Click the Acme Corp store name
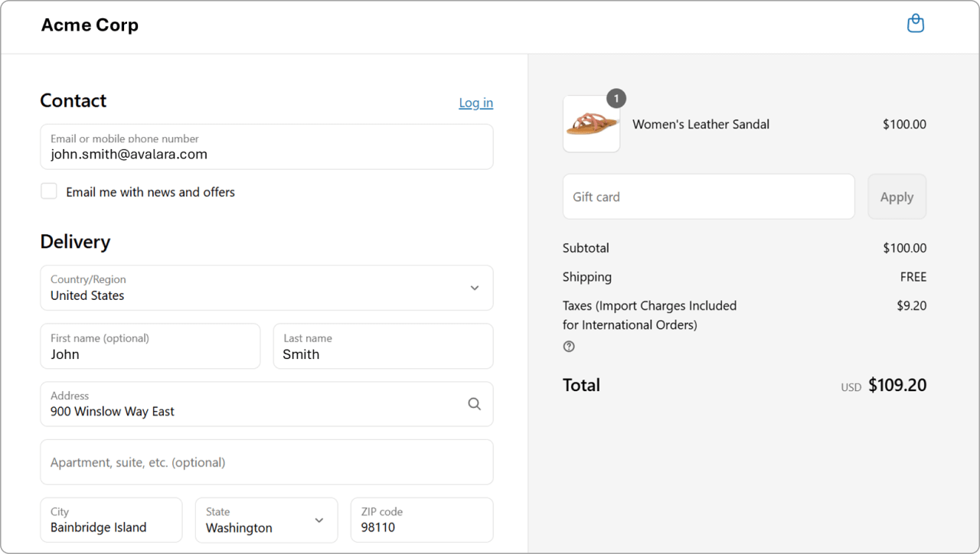The width and height of the screenshot is (980, 554). pos(90,24)
